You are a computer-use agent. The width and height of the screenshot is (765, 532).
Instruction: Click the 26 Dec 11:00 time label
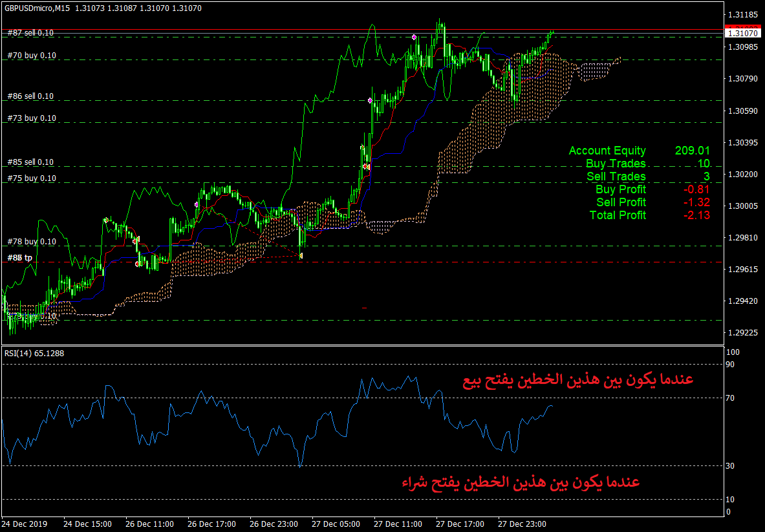tap(149, 524)
